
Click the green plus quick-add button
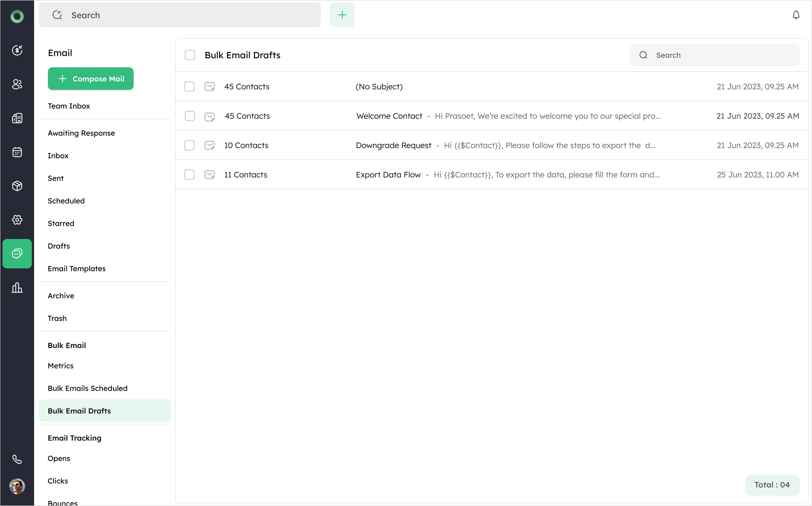342,15
